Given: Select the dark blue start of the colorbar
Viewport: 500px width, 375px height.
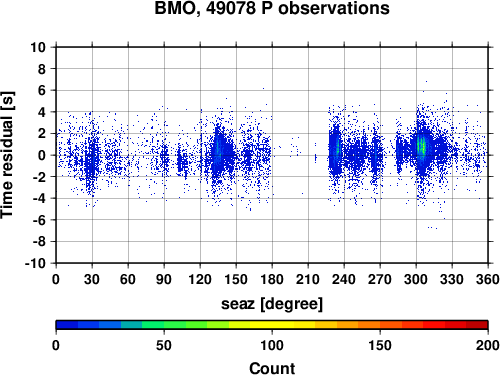Looking at the screenshot, I should pyautogui.click(x=67, y=325).
